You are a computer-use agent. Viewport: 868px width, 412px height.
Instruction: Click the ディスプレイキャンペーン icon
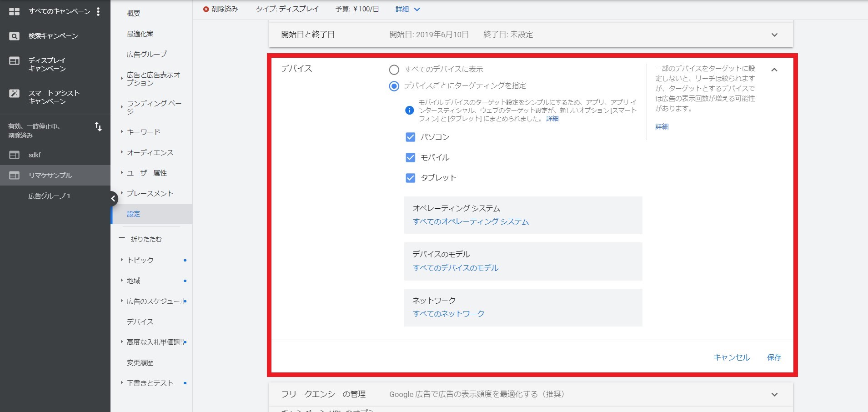pyautogui.click(x=15, y=60)
